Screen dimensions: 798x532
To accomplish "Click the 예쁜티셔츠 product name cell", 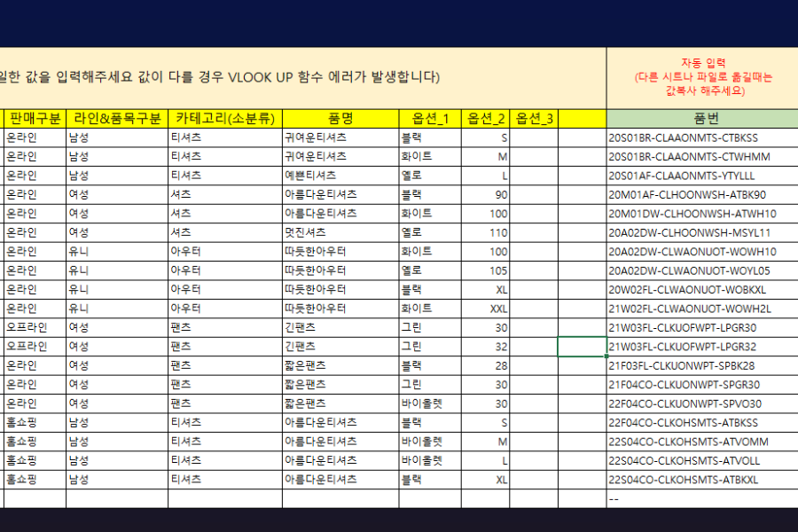I will (x=340, y=176).
